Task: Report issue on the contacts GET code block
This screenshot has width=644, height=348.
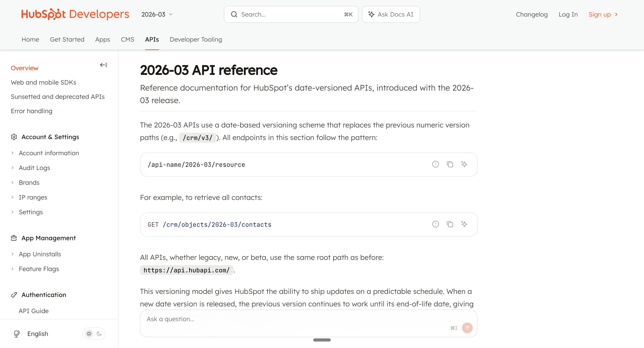Action: (435, 224)
